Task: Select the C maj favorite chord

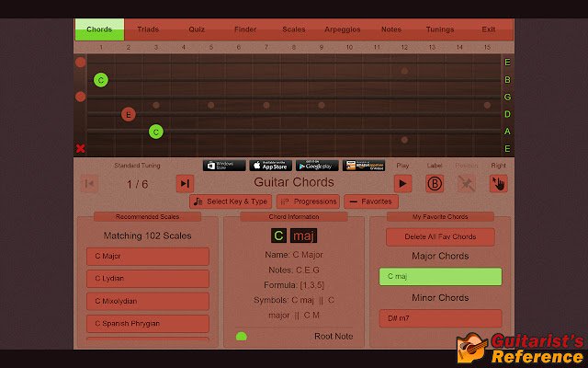Action: (441, 276)
